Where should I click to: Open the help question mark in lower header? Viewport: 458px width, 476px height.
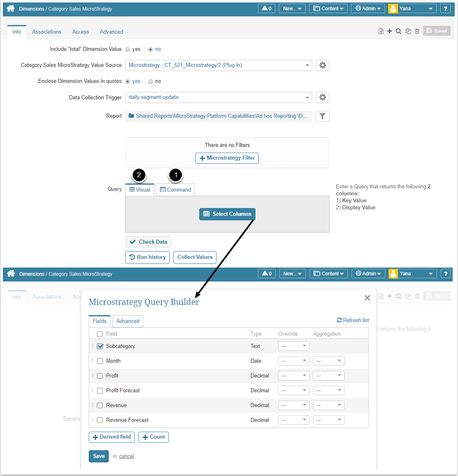(446, 274)
